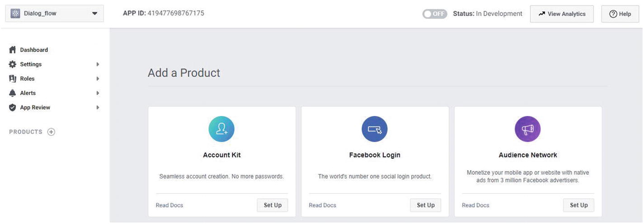Click the View Analytics button
Screen dimensions: 644x224
562,14
